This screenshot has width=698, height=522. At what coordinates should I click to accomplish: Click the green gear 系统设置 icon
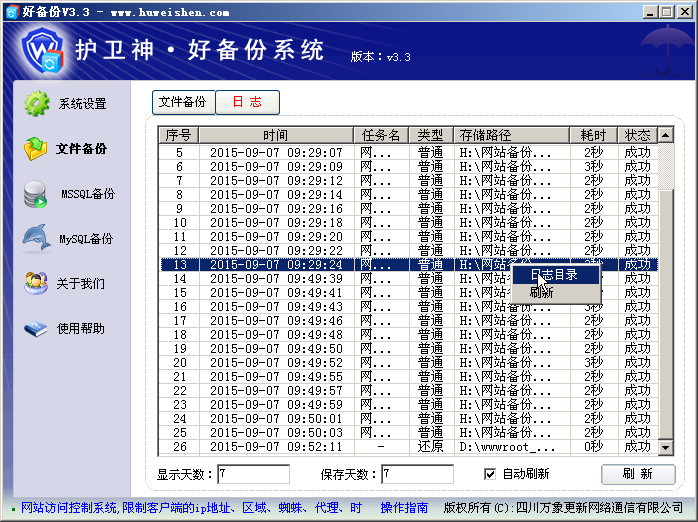37,104
